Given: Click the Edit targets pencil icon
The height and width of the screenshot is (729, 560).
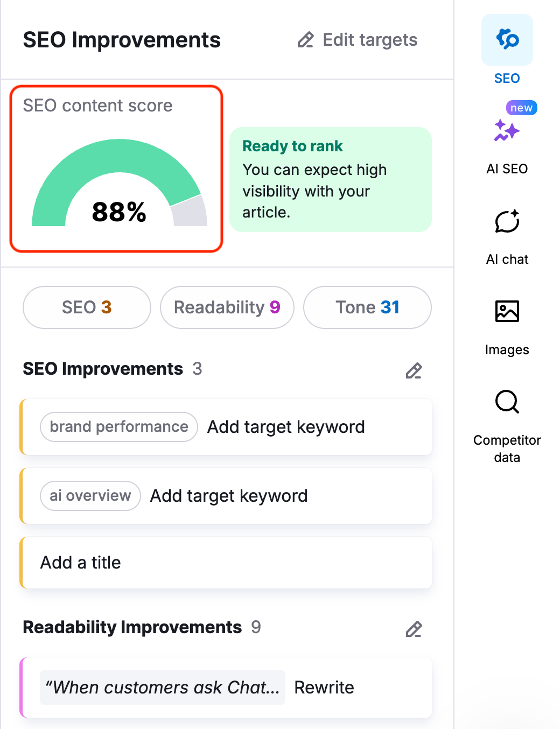Looking at the screenshot, I should [x=305, y=40].
